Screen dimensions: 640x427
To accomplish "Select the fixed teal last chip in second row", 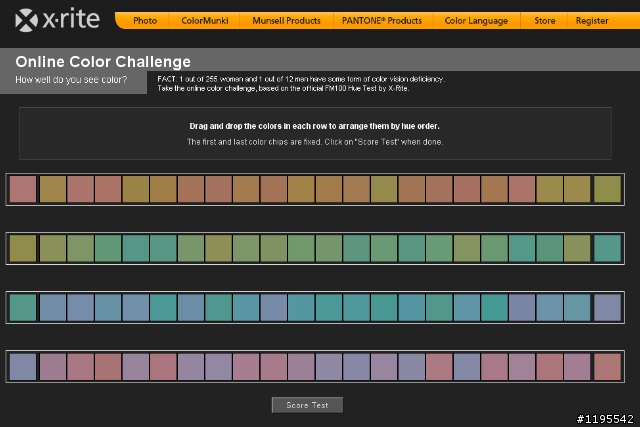I will point(607,248).
